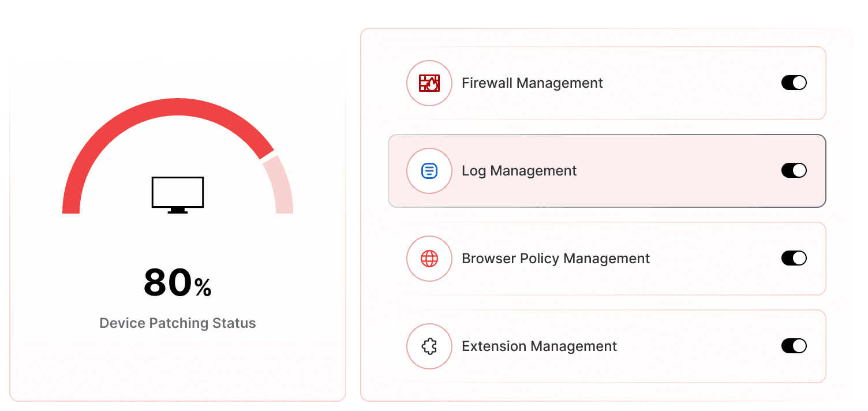
Task: Click the Device Patching Status label
Action: [x=177, y=323]
